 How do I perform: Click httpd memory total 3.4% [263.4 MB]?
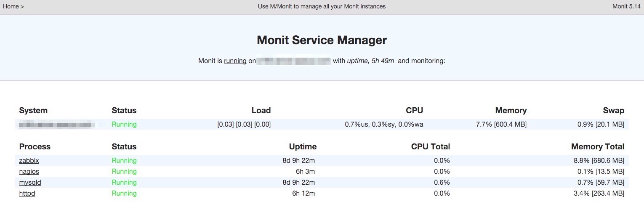(x=598, y=194)
